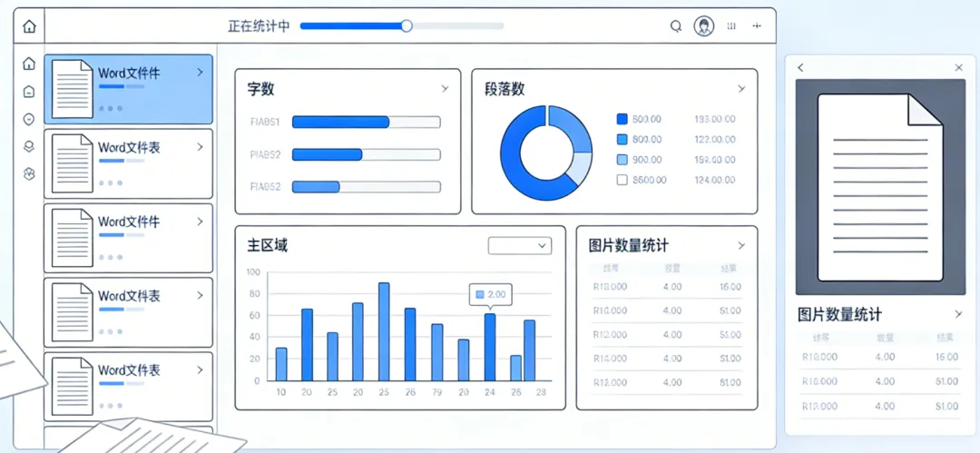Click the 133.00.00 value in 段落数 legend
Screen dimensions: 980x453
click(x=715, y=119)
